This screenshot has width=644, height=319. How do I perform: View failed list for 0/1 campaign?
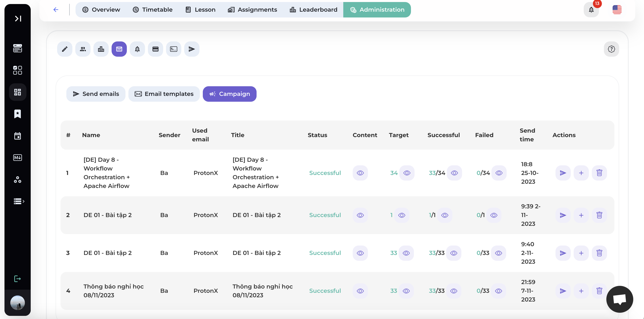click(493, 215)
